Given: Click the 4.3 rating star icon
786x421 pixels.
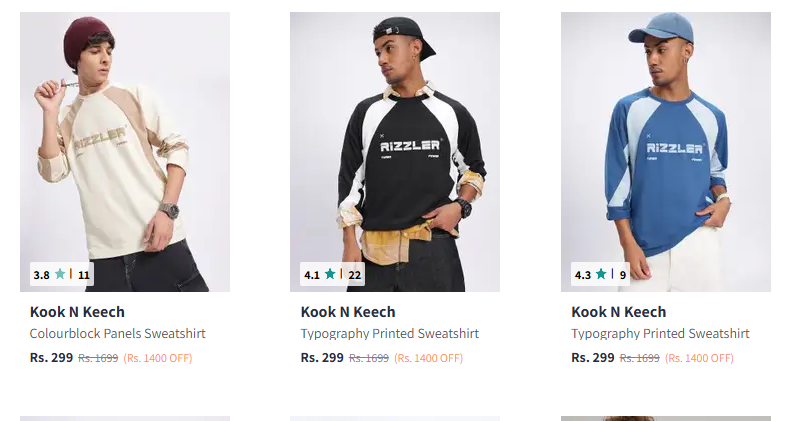Looking at the screenshot, I should click(601, 274).
